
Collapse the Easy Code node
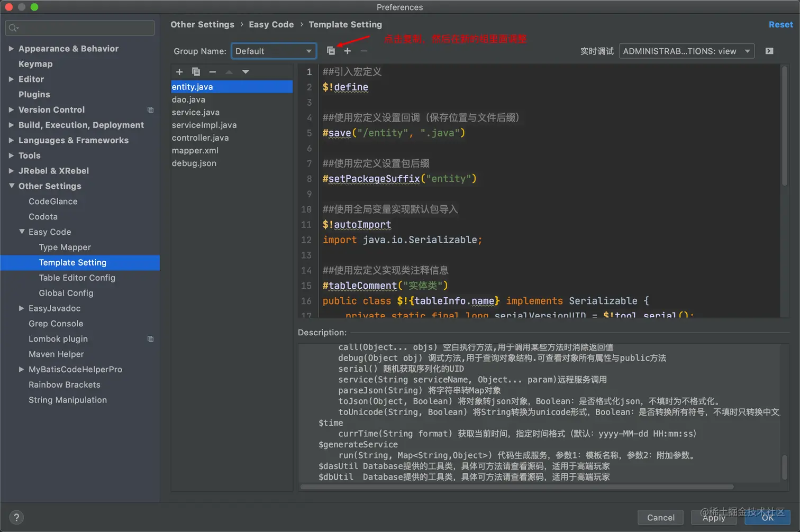(22, 232)
